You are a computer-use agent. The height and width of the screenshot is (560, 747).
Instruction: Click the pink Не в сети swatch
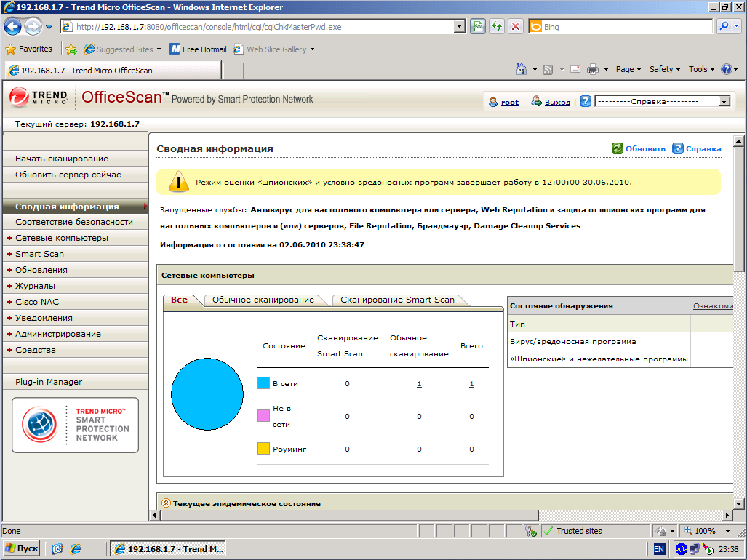(263, 416)
